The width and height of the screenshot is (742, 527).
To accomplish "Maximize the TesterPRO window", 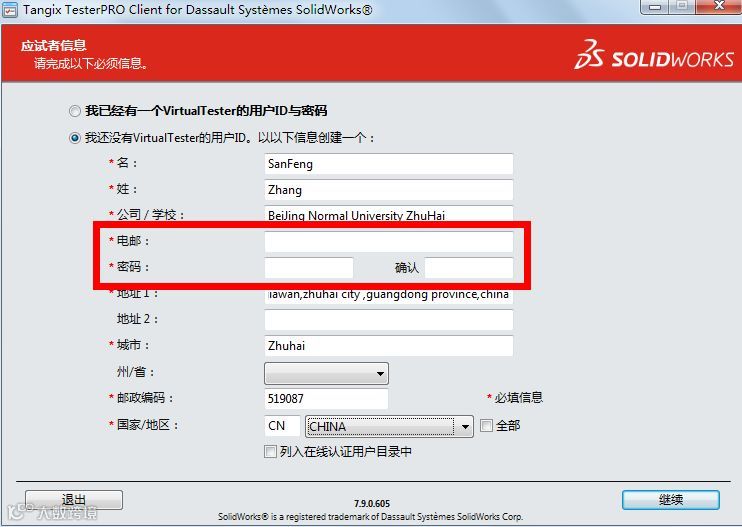I will click(x=682, y=7).
